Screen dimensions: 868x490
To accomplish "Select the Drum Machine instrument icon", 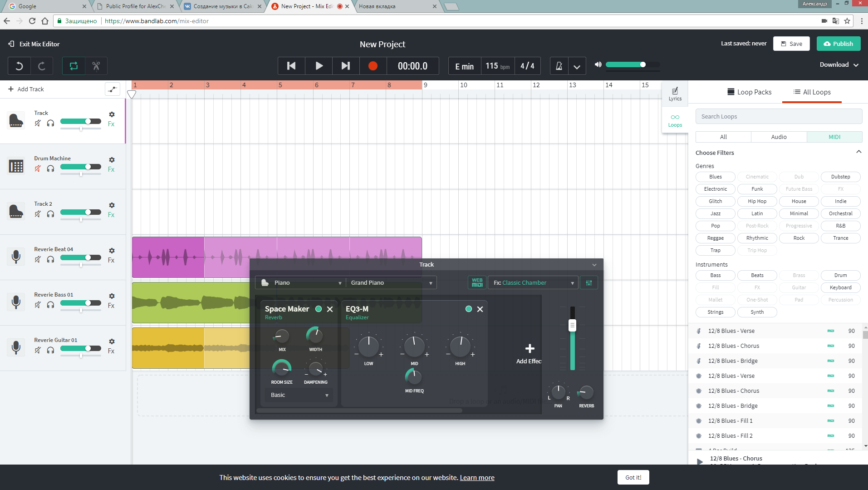I will pyautogui.click(x=16, y=166).
